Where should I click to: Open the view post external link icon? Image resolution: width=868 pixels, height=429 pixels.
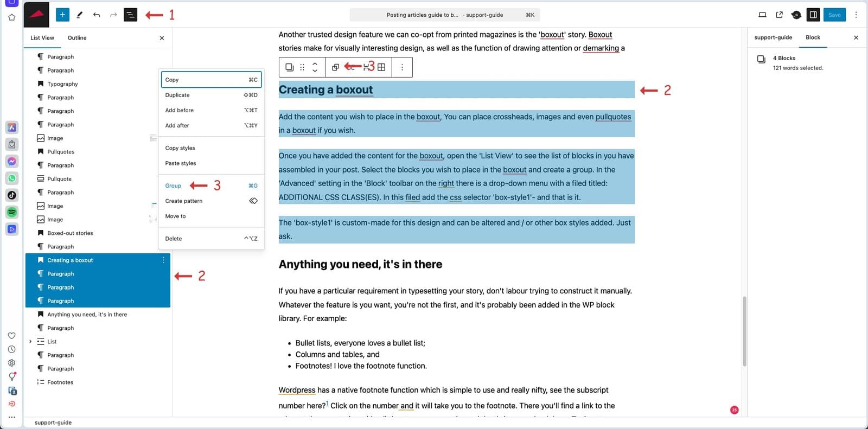coord(780,15)
